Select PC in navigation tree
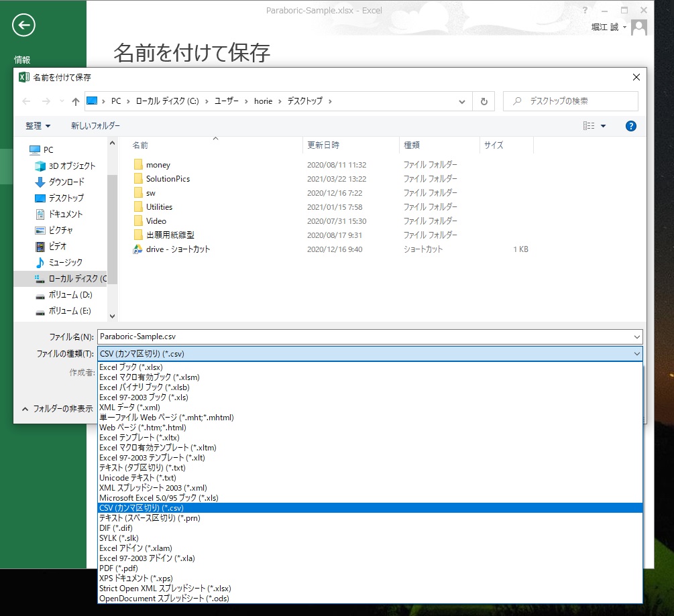 (x=42, y=150)
